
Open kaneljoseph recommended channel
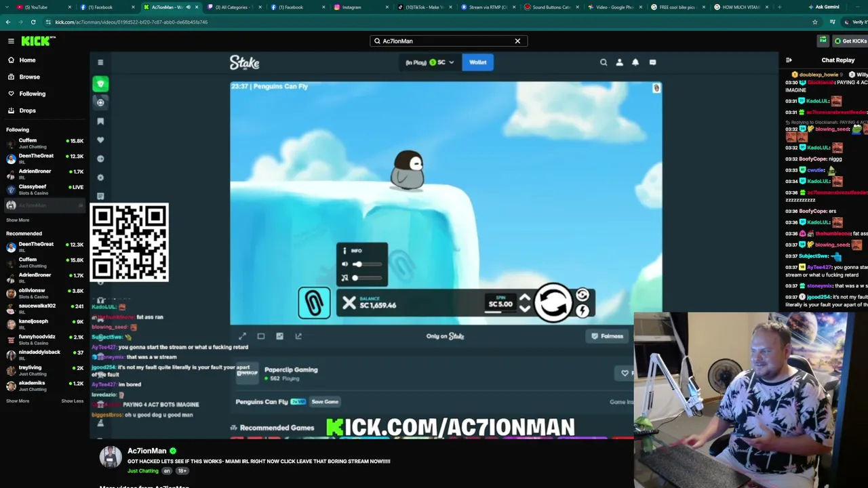(45, 324)
